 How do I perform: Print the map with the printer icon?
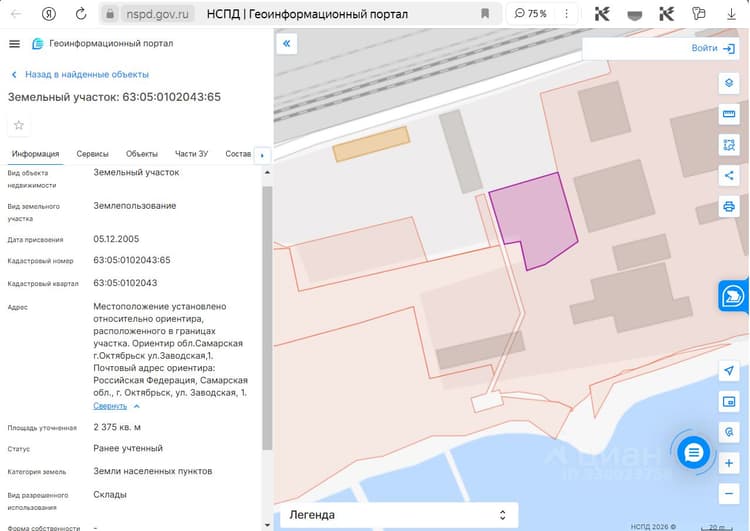click(728, 207)
